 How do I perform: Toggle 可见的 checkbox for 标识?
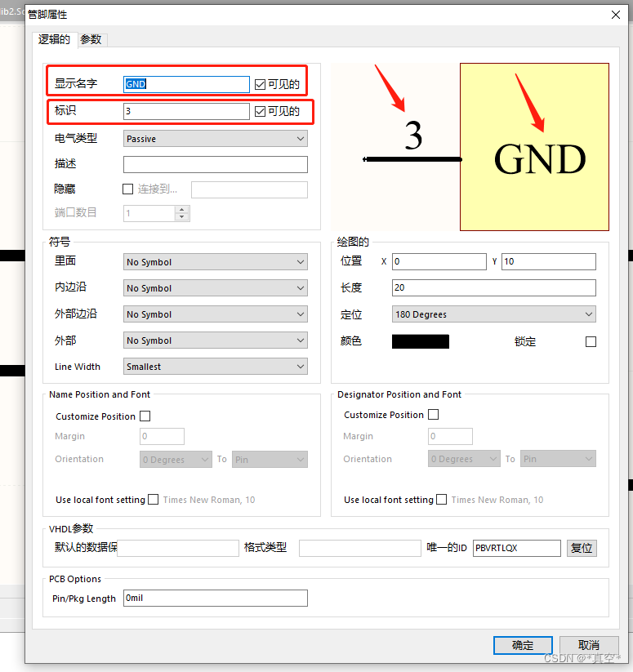(x=260, y=111)
